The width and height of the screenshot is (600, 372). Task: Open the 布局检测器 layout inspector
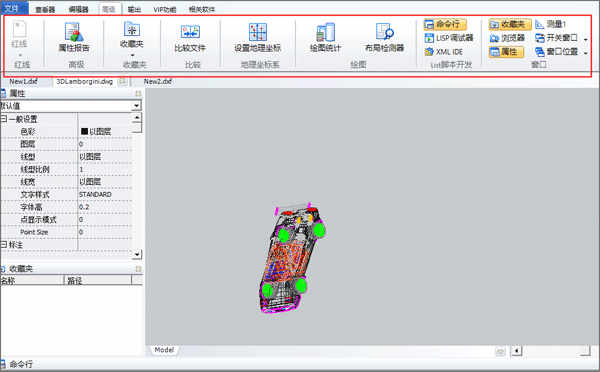(384, 37)
